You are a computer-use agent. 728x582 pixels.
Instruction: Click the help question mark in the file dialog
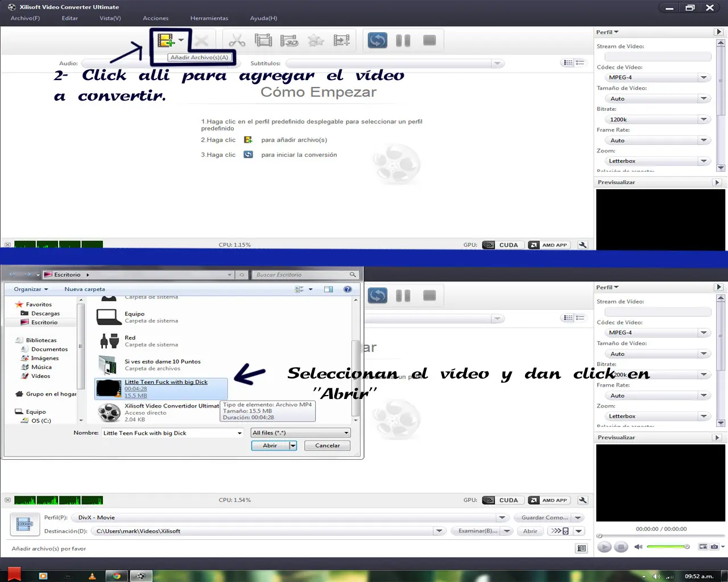[348, 289]
